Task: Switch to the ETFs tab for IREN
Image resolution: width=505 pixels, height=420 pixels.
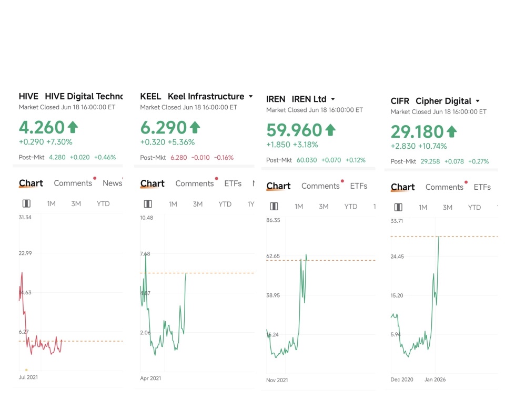Action: click(359, 186)
